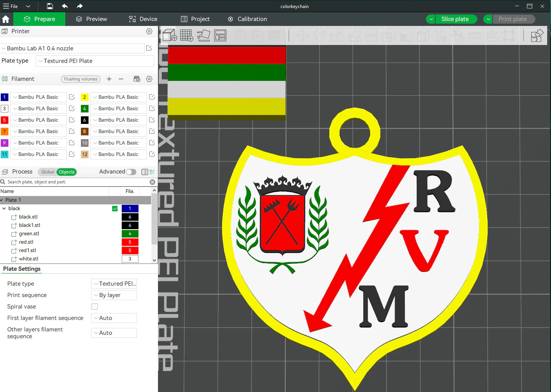
Task: Edit preset for filament 1
Action: (x=72, y=97)
